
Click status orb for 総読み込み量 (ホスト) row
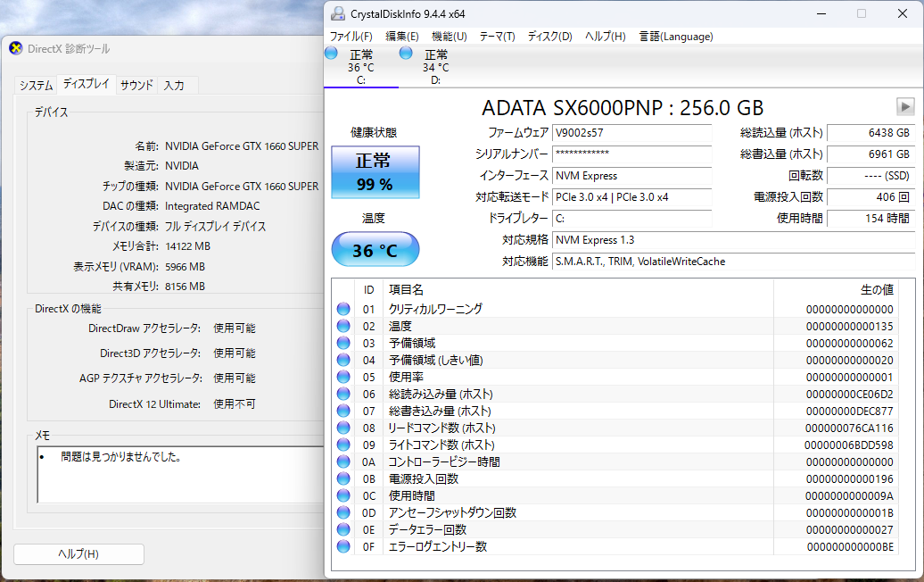click(x=343, y=394)
